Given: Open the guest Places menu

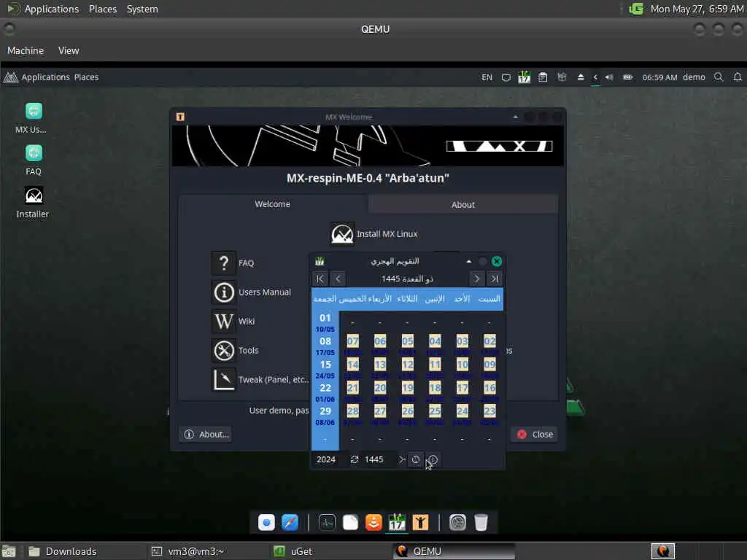Looking at the screenshot, I should coord(86,77).
